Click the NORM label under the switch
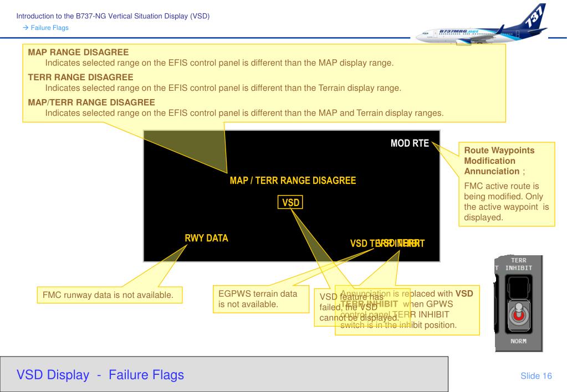The width and height of the screenshot is (567, 392). 518,341
